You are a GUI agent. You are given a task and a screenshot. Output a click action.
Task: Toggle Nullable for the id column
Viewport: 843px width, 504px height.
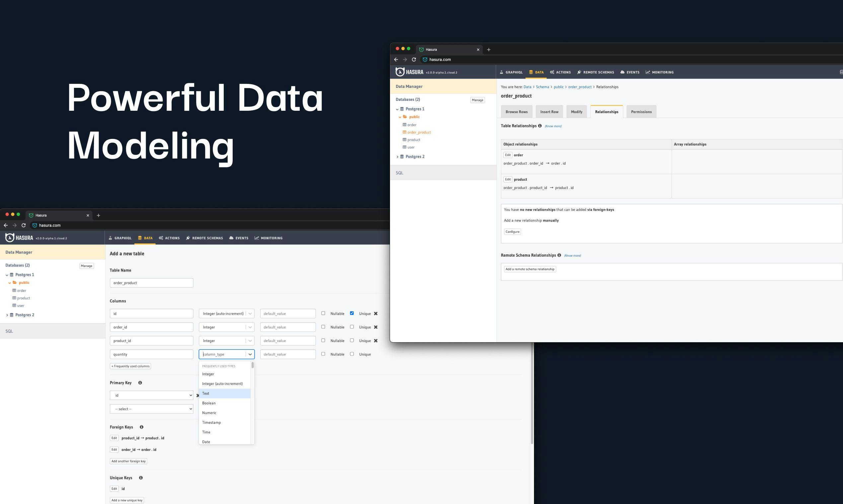(x=323, y=313)
